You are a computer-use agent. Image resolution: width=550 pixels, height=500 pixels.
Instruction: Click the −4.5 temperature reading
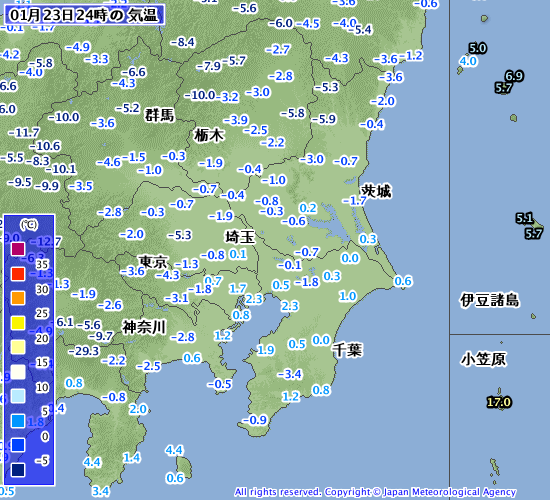[308, 24]
